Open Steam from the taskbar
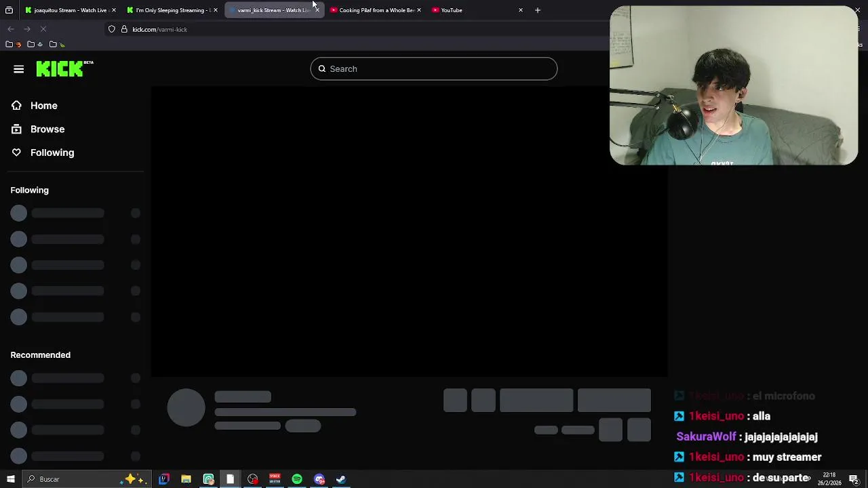Screen dimensions: 868x488 click(341, 479)
